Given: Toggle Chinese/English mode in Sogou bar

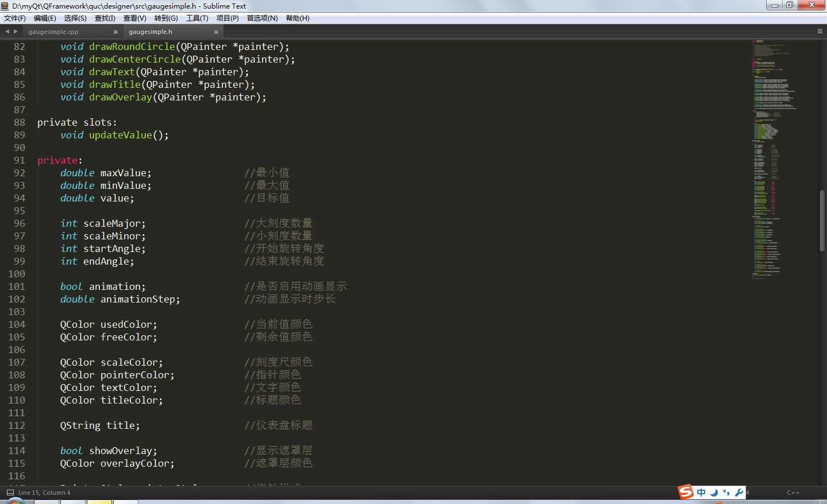Looking at the screenshot, I should tap(701, 493).
